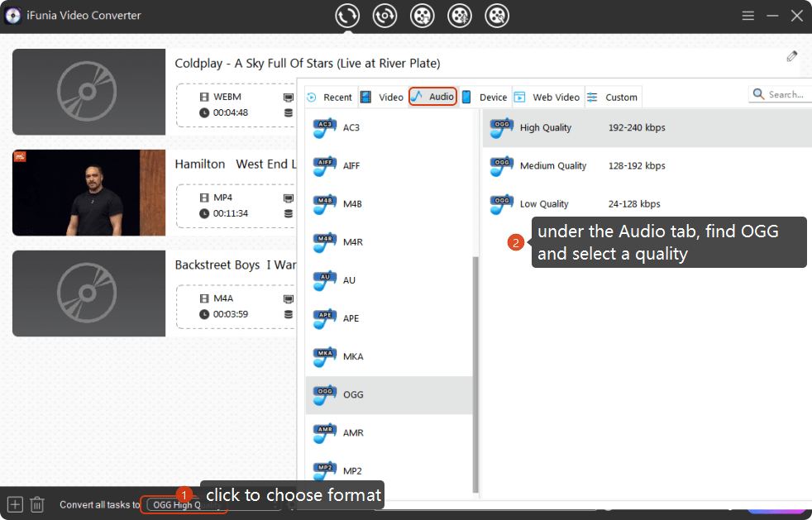The image size is (812, 520).
Task: Open the Web Video tab
Action: tap(547, 97)
